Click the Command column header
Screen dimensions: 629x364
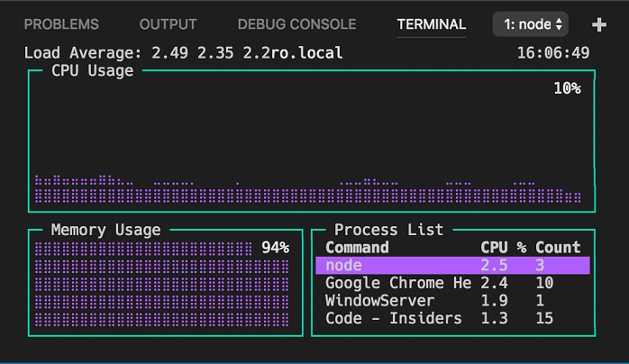pyautogui.click(x=357, y=247)
